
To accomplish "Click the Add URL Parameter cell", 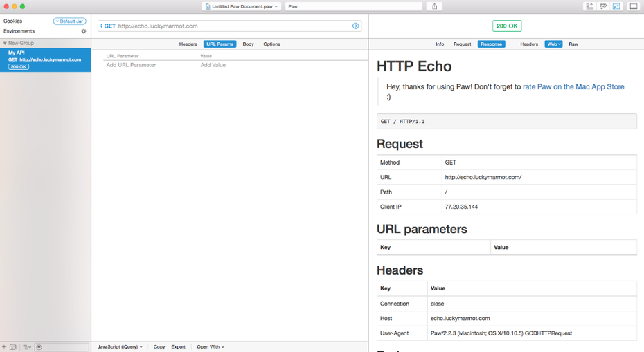I will 131,65.
